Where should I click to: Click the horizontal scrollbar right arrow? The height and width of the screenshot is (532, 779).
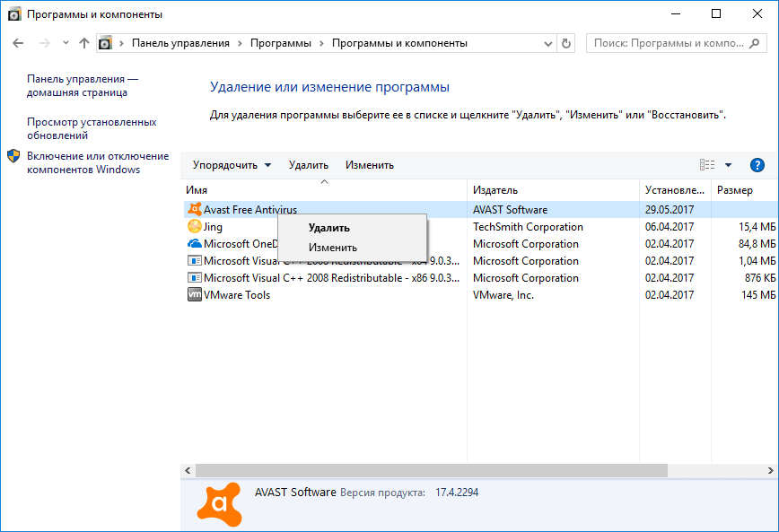click(x=771, y=470)
